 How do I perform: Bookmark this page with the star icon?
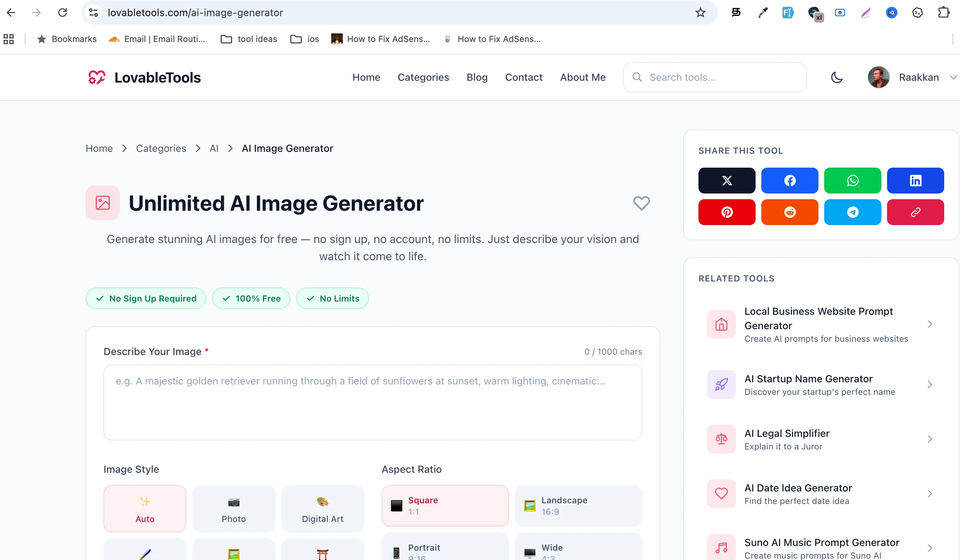click(700, 13)
